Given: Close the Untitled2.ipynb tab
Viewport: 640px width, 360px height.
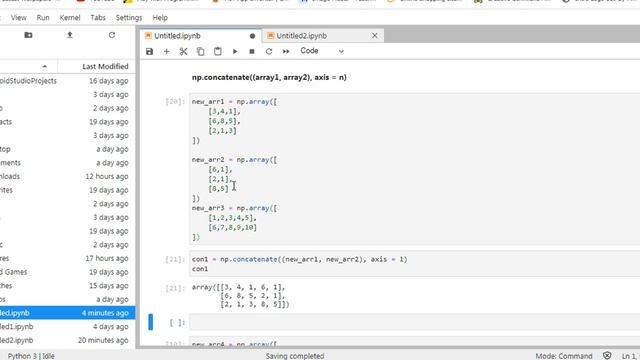Looking at the screenshot, I should (x=375, y=36).
